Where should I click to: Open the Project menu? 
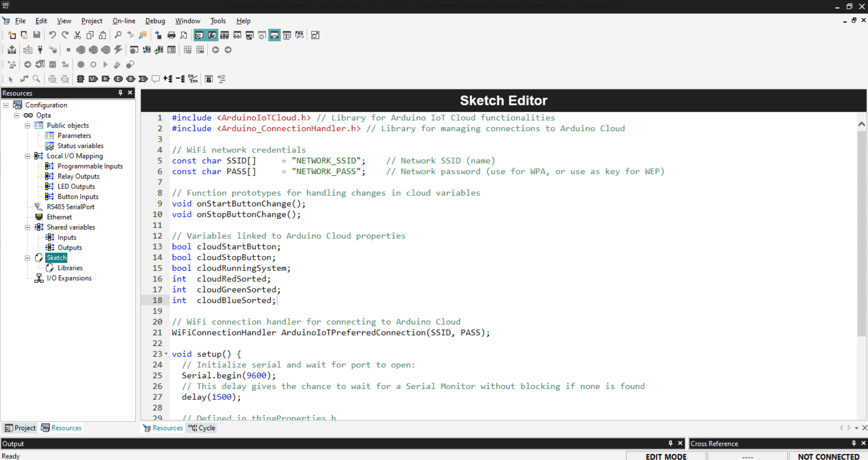[x=91, y=21]
